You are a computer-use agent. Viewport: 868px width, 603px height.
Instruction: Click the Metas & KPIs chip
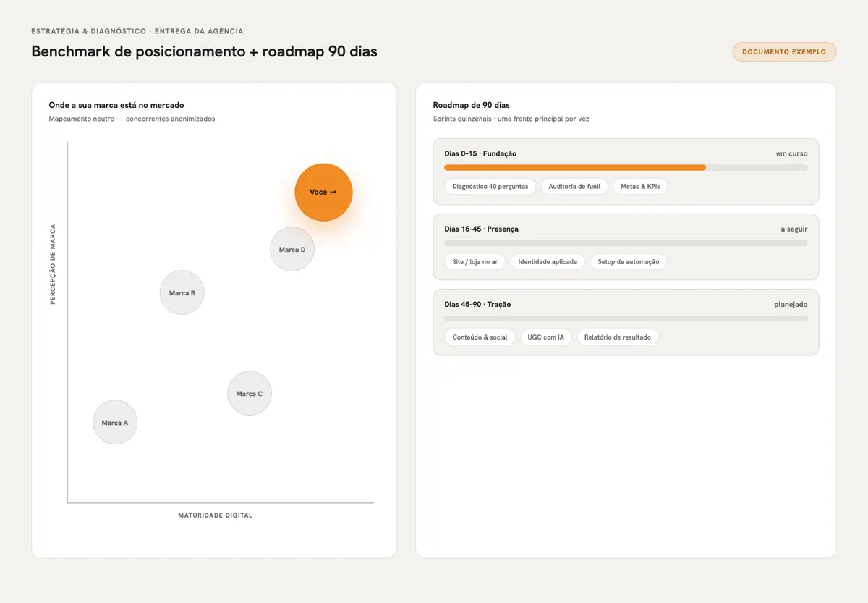[640, 186]
